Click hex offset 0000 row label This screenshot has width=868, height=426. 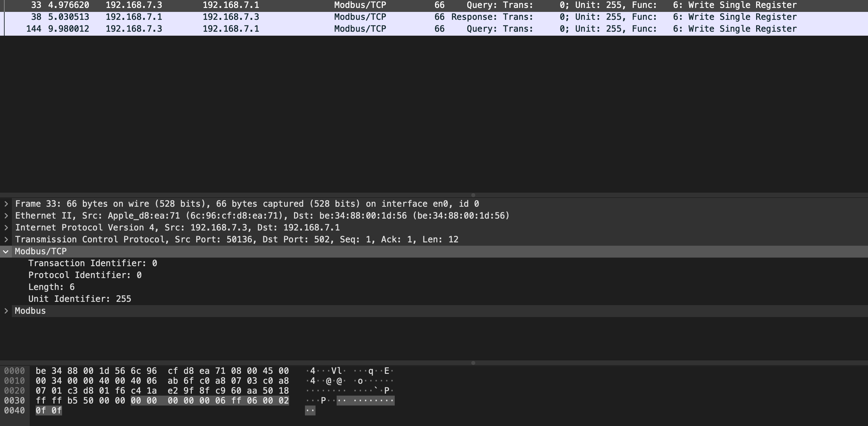click(x=15, y=371)
